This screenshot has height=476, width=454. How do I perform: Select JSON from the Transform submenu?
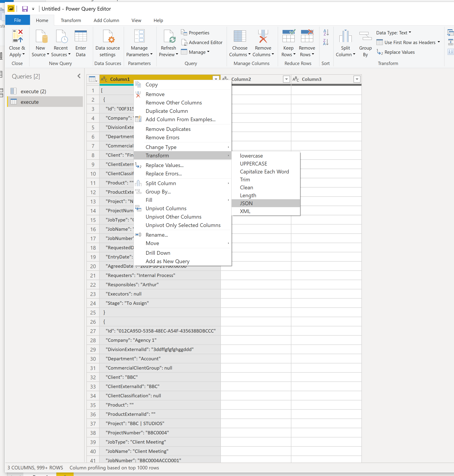(246, 203)
